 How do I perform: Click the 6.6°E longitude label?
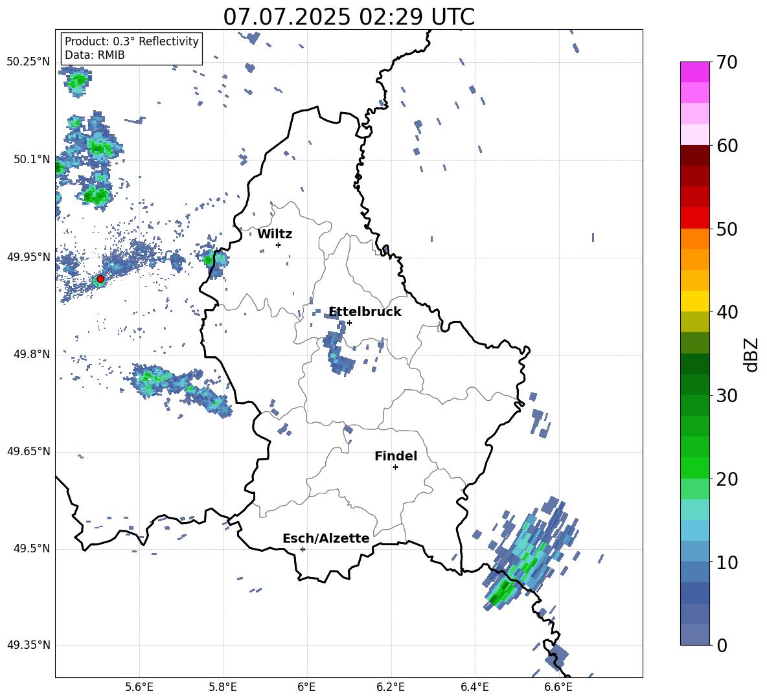558,687
